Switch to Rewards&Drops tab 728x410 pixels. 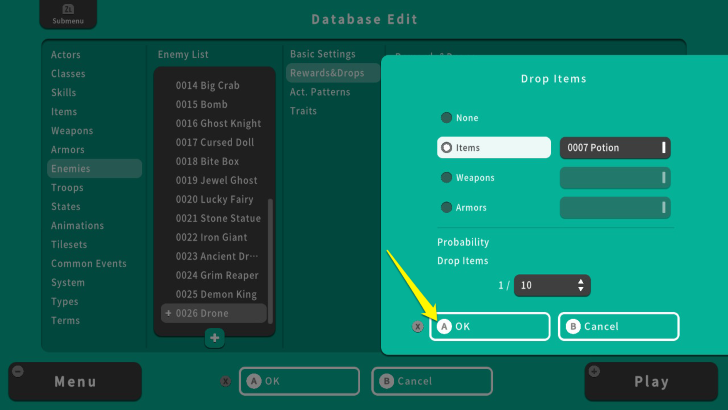333,73
